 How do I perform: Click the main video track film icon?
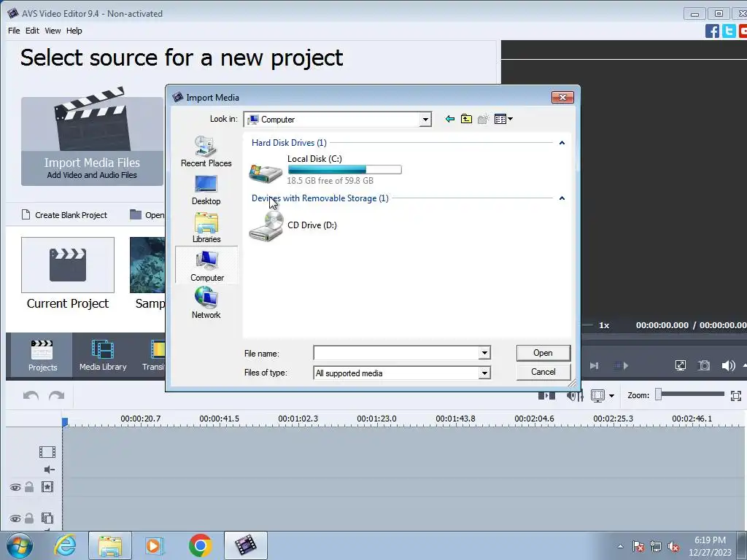[47, 452]
